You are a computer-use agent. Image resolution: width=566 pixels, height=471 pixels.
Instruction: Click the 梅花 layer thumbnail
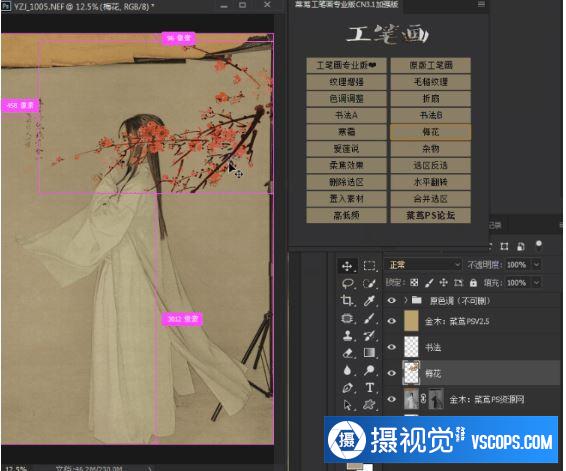[411, 373]
